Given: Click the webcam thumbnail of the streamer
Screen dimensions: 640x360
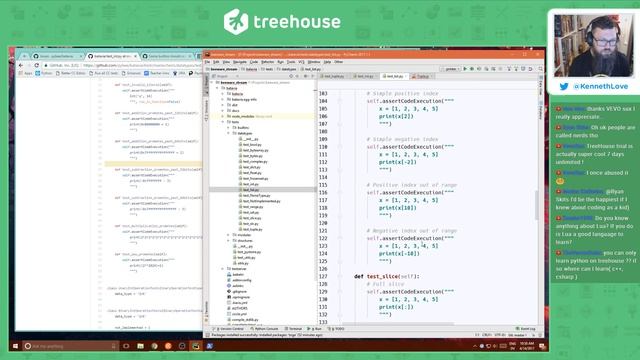Looking at the screenshot, I should [x=593, y=46].
